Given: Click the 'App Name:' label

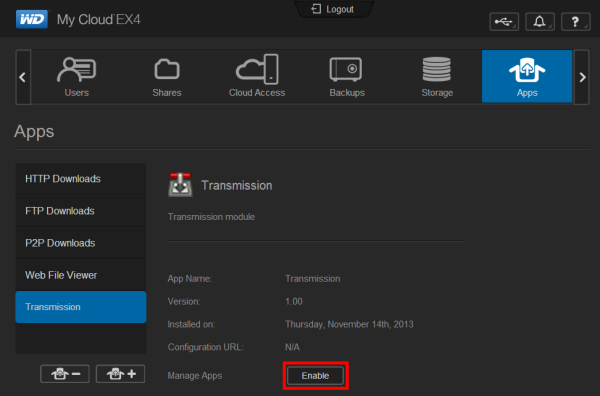Looking at the screenshot, I should (189, 279).
